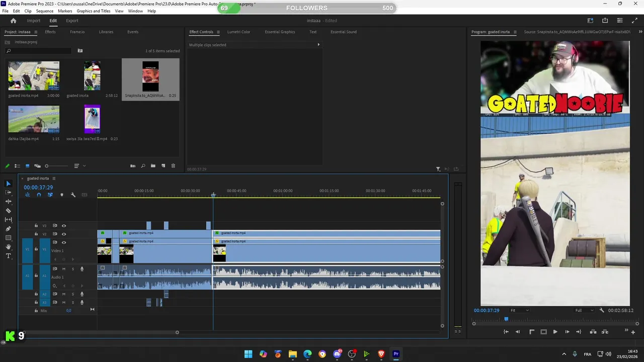Image resolution: width=644 pixels, height=362 pixels.
Task: Select the Slip tool
Action: click(x=8, y=220)
